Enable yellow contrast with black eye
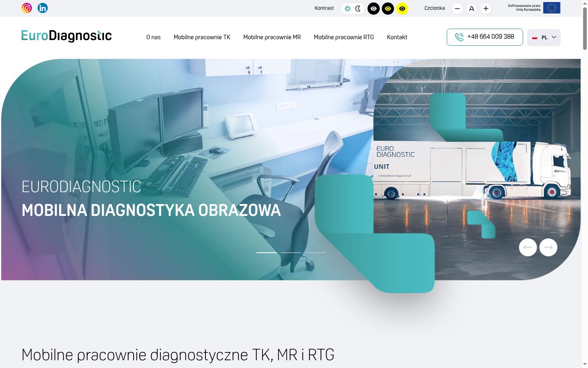This screenshot has height=368, width=588. (402, 9)
